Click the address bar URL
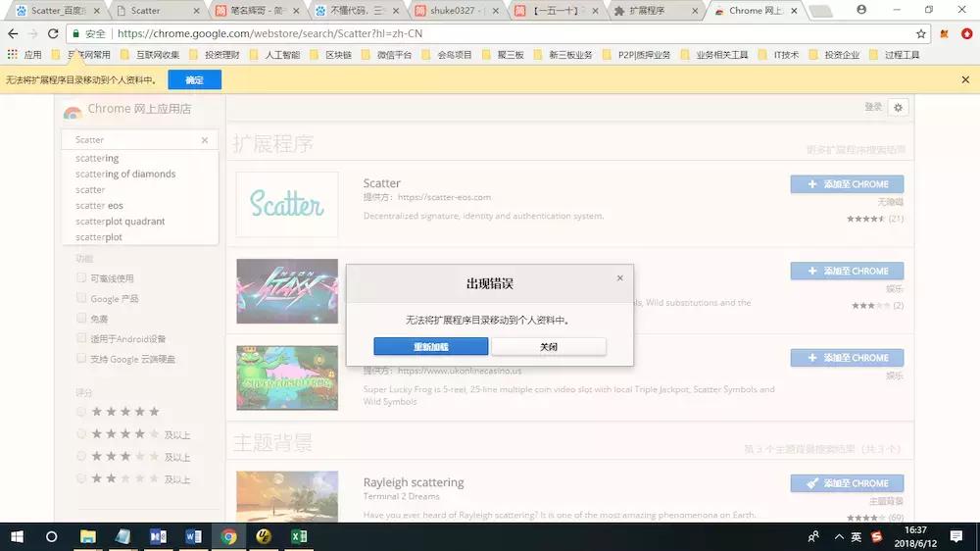980x551 pixels. [x=269, y=33]
